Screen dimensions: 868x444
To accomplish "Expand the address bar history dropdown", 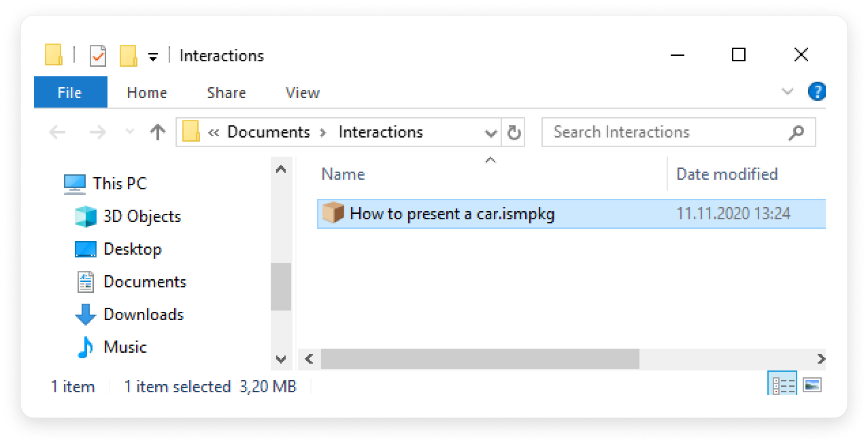I will pos(490,133).
